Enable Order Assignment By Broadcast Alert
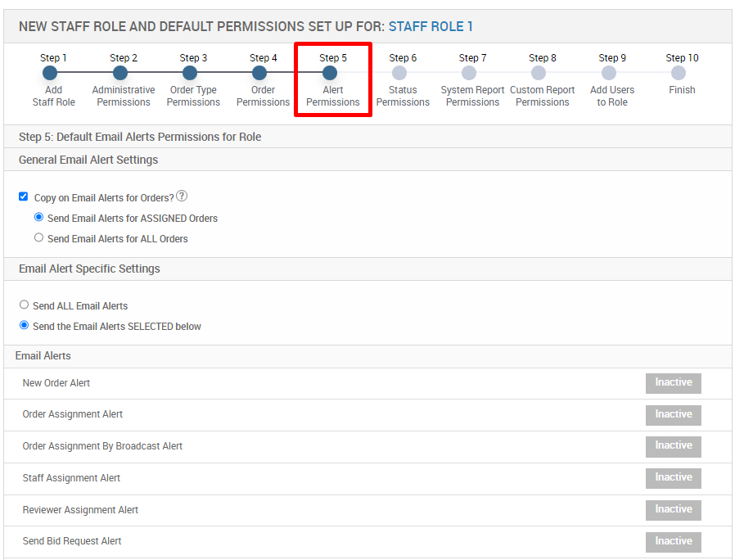This screenshot has width=735, height=560. click(673, 446)
